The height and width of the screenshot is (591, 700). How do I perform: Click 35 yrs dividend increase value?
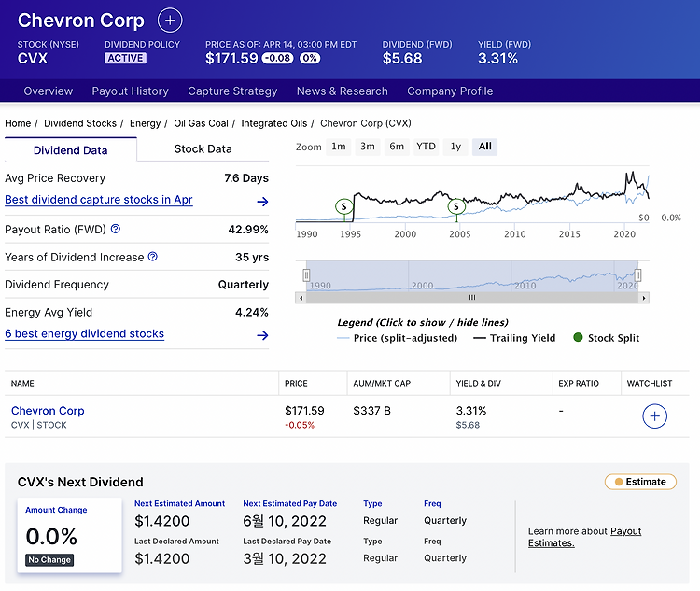coord(252,258)
